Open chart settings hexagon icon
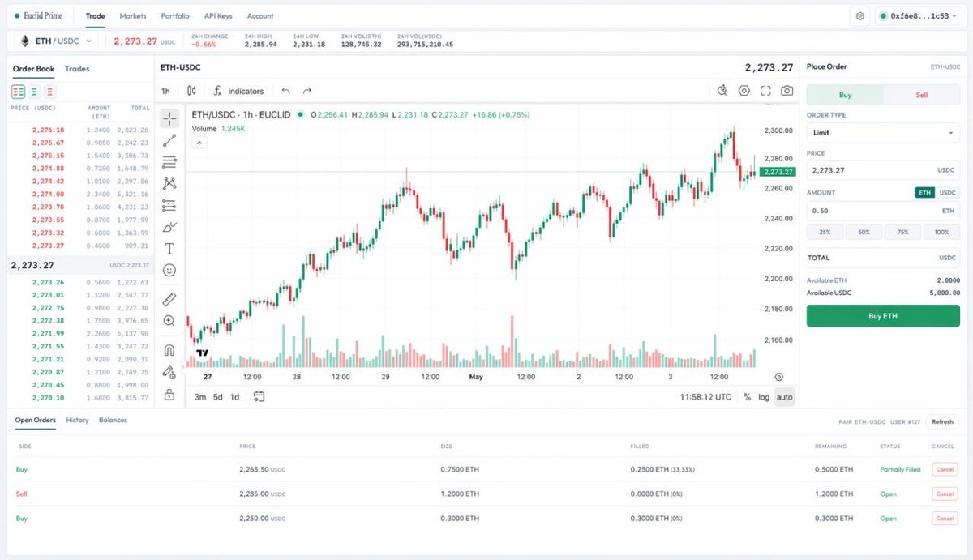The height and width of the screenshot is (560, 973). [x=744, y=91]
